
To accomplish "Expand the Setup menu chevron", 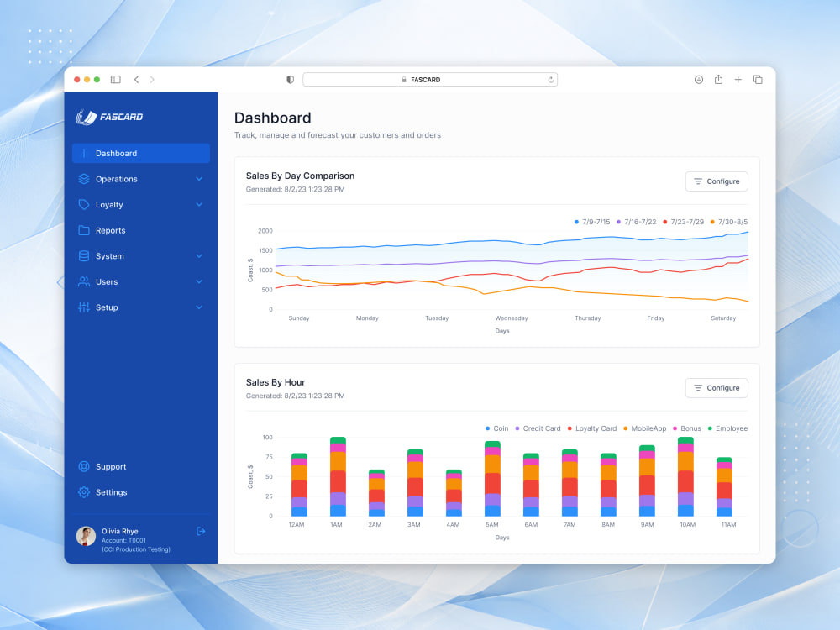I will pos(199,307).
